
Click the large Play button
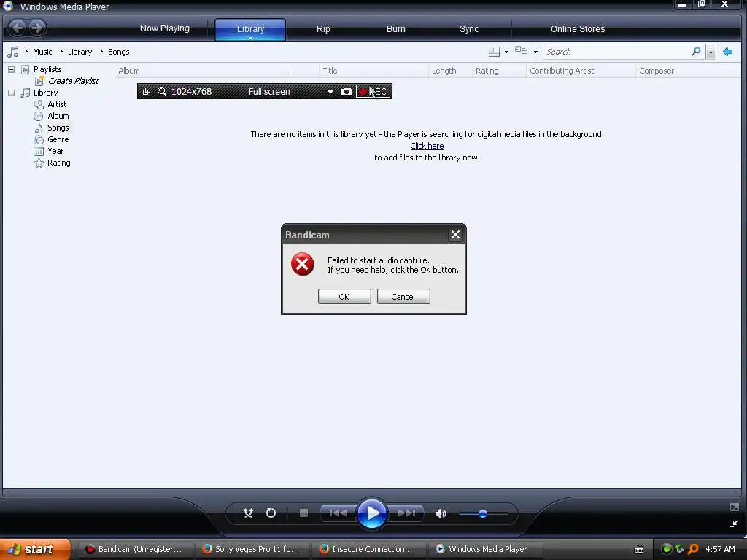point(371,513)
